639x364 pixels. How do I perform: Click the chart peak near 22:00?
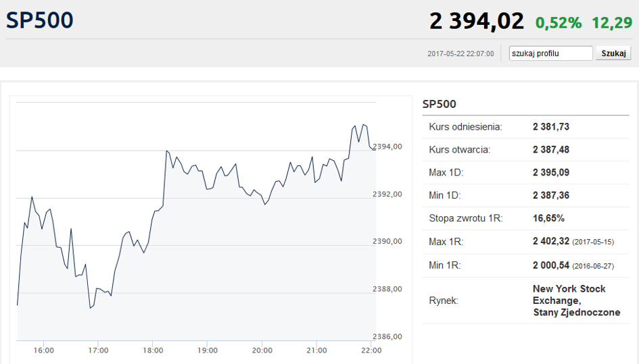pyautogui.click(x=364, y=125)
